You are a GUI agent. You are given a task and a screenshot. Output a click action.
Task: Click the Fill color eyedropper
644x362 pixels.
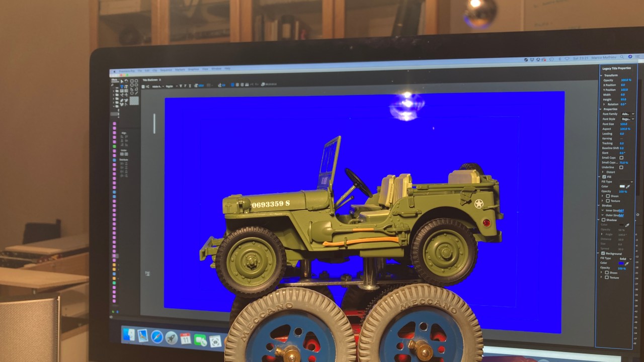click(628, 187)
